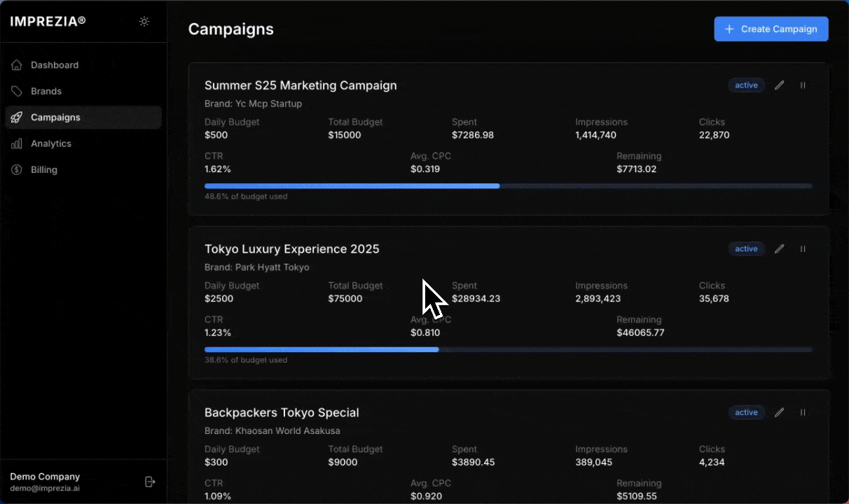Click the Create Campaign button
The width and height of the screenshot is (849, 504).
click(771, 29)
